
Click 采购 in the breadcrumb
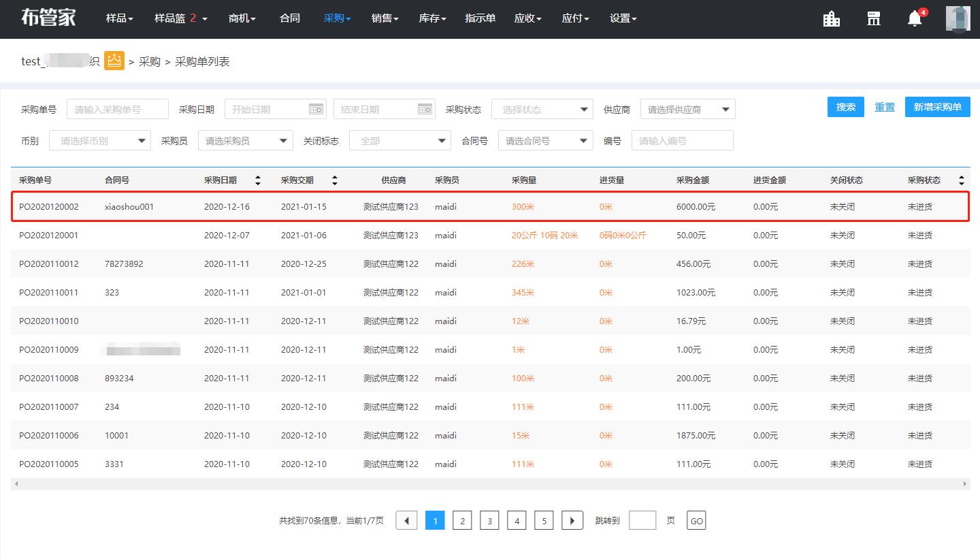[x=150, y=61]
